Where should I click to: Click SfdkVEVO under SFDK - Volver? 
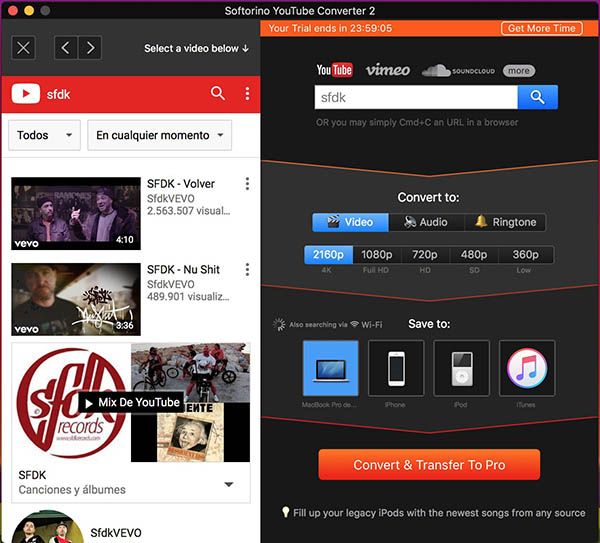tap(171, 199)
